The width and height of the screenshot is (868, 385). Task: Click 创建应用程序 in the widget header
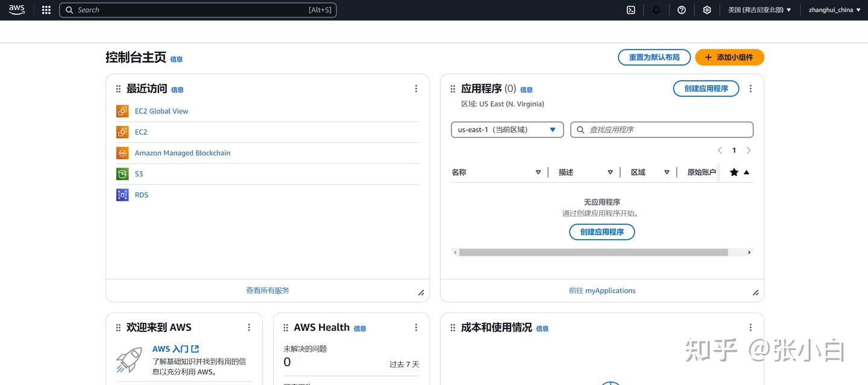(x=706, y=89)
